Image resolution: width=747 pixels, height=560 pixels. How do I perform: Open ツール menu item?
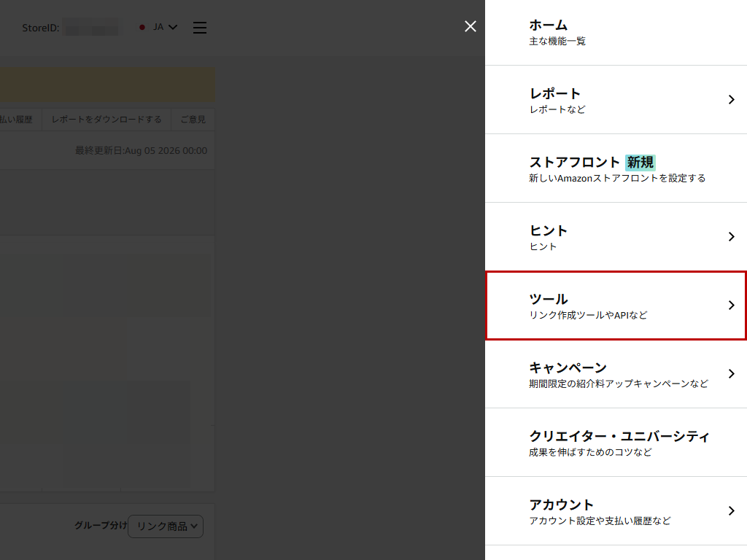616,306
